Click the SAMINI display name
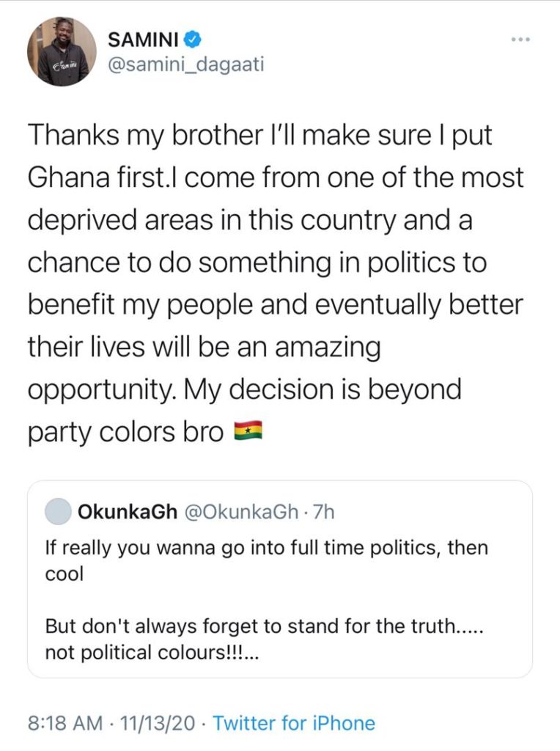The width and height of the screenshot is (560, 751). point(144,40)
